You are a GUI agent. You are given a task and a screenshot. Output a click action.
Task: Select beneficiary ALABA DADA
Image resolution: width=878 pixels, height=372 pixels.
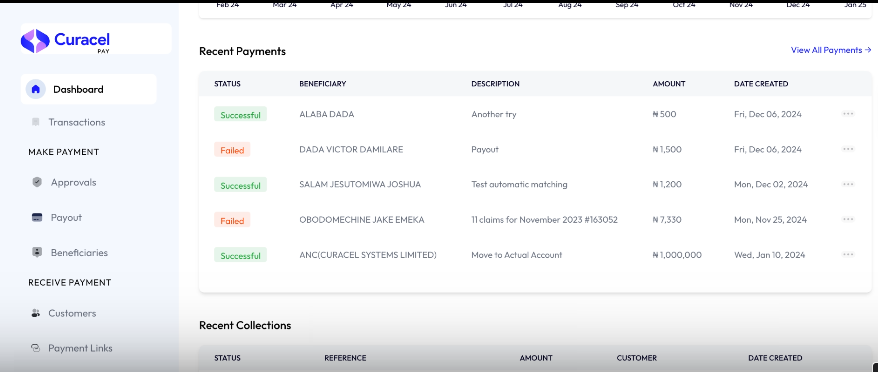coord(327,114)
